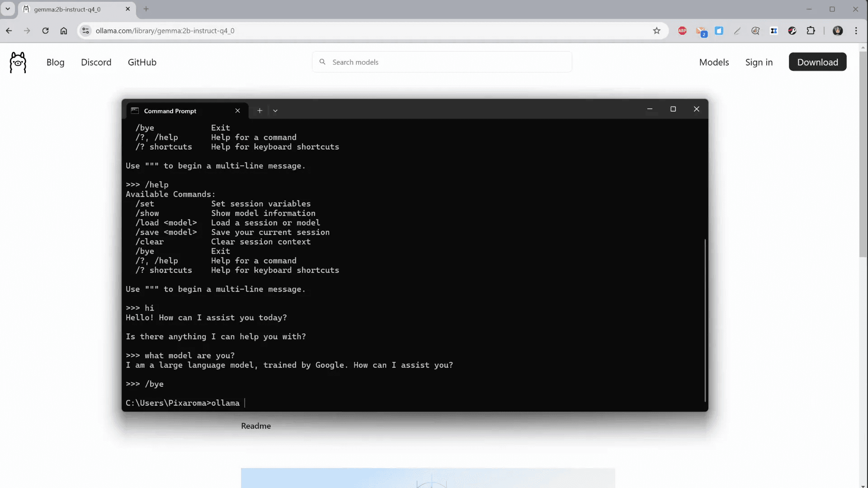Open Command Prompt new tab dropdown

(275, 111)
